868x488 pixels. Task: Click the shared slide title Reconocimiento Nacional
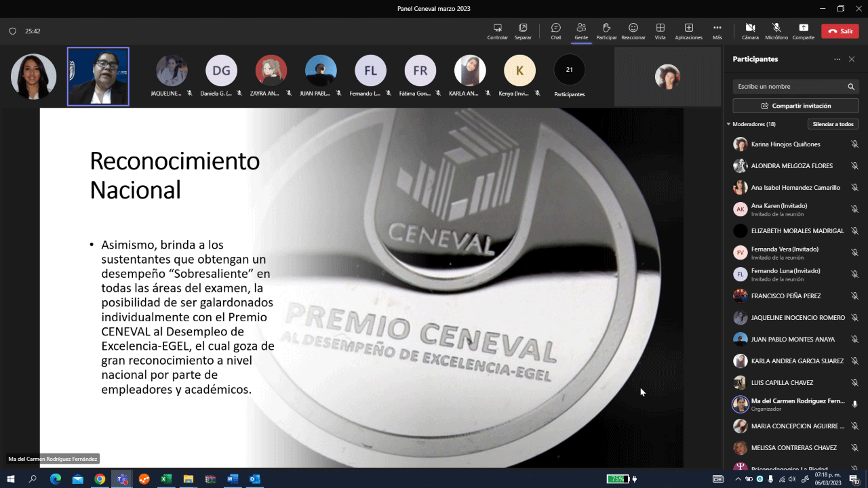[x=175, y=176]
